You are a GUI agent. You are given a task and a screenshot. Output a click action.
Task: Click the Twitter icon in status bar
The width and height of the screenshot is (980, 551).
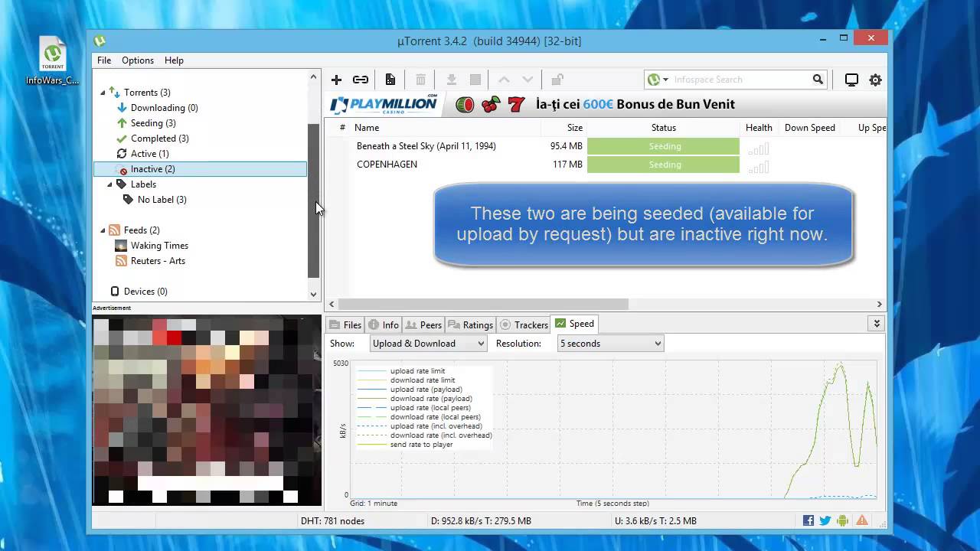(825, 520)
